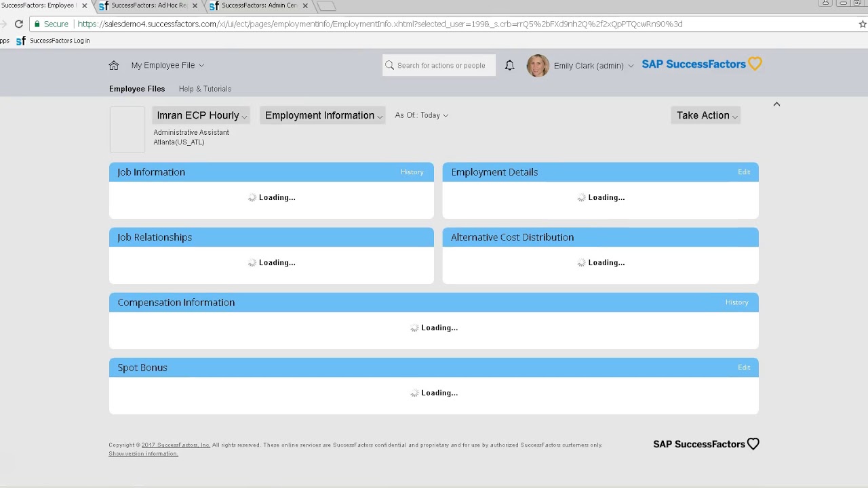Viewport: 868px width, 488px height.
Task: Switch to the Admin Center browser tab
Action: click(x=258, y=5)
